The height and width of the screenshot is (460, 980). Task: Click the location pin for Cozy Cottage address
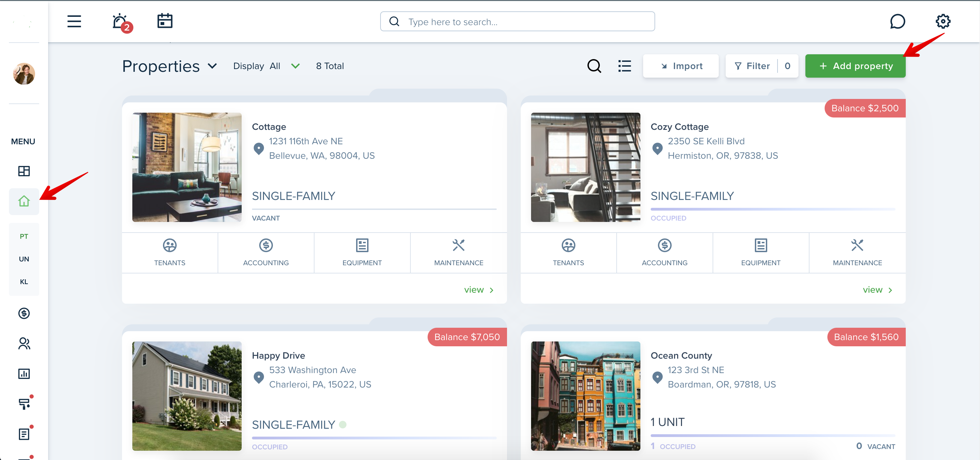[657, 149]
